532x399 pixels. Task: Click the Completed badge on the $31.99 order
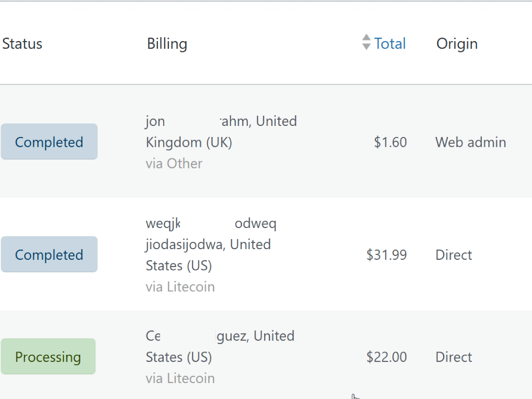(x=49, y=254)
